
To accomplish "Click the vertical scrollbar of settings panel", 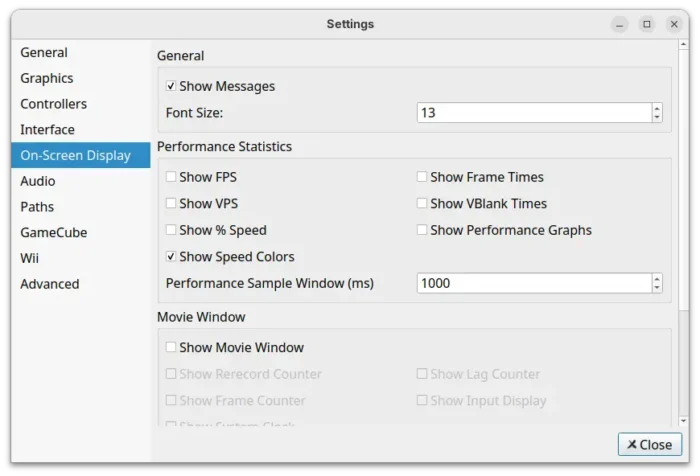I will (x=683, y=200).
